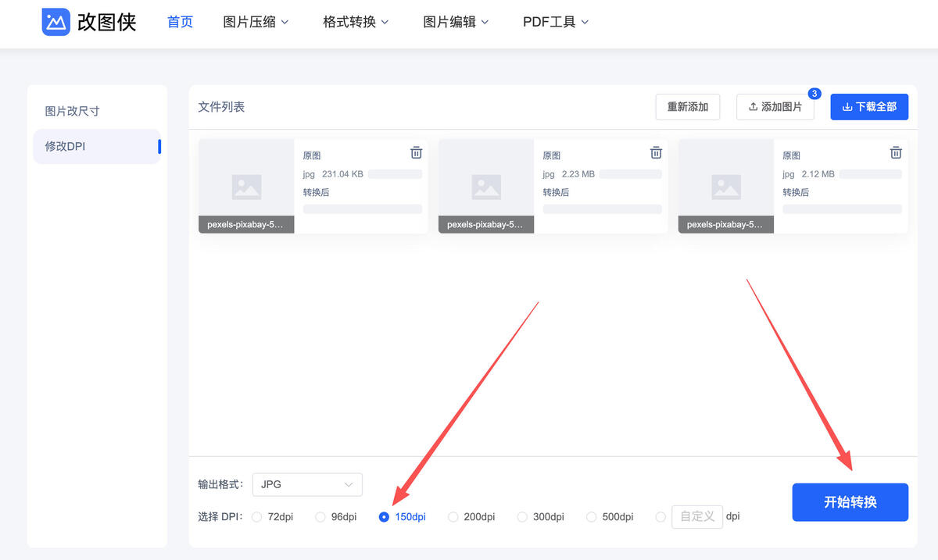This screenshot has height=560, width=938.
Task: Click the 重新添加 button
Action: 687,106
